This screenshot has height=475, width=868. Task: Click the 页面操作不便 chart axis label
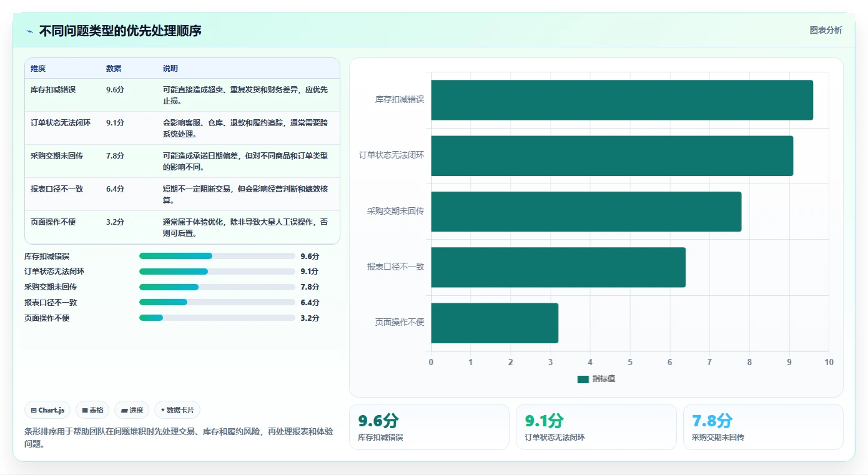(x=400, y=323)
